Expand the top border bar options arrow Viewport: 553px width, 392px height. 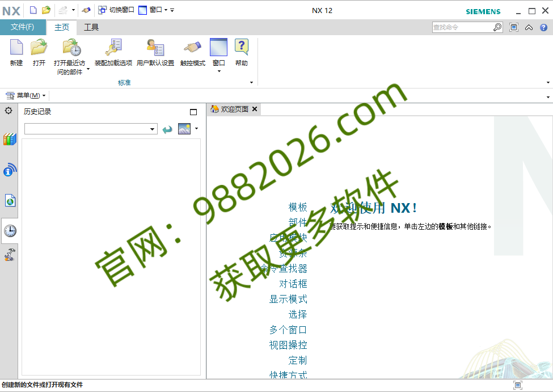(x=548, y=97)
